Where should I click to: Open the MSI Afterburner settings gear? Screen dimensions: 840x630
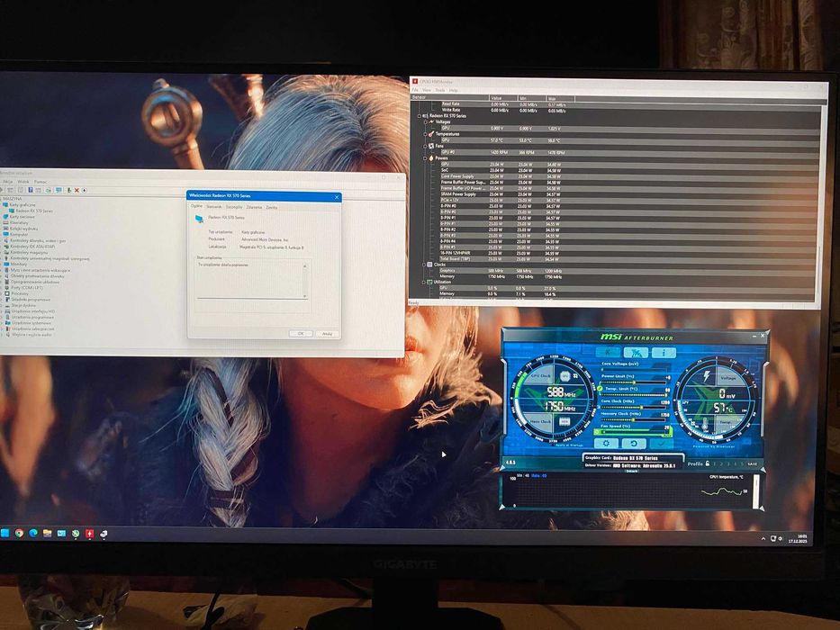pos(606,444)
